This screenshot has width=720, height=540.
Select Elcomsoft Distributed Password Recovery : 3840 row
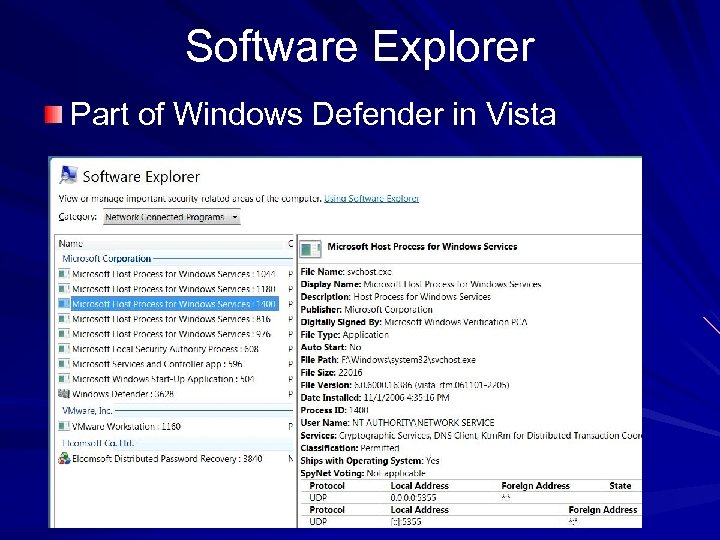pos(167,459)
